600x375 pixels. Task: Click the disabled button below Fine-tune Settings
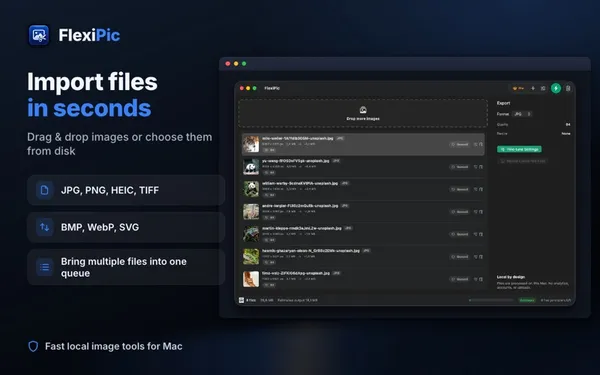pyautogui.click(x=522, y=161)
